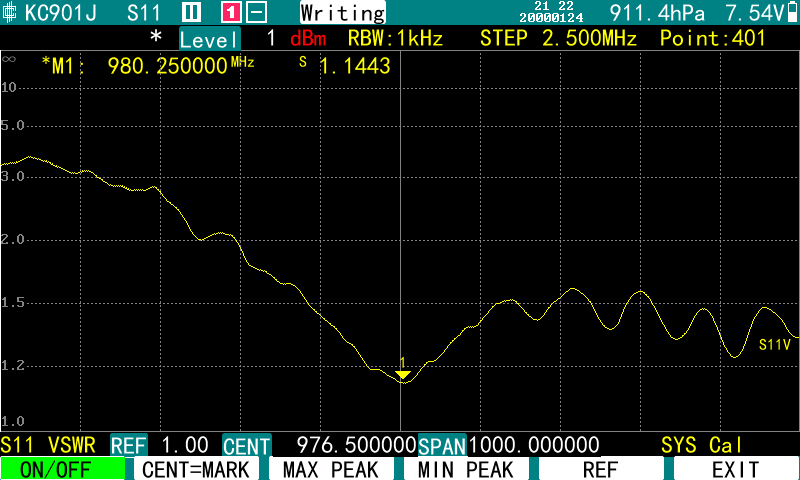Exit the marker menu with EXIT

click(x=736, y=469)
